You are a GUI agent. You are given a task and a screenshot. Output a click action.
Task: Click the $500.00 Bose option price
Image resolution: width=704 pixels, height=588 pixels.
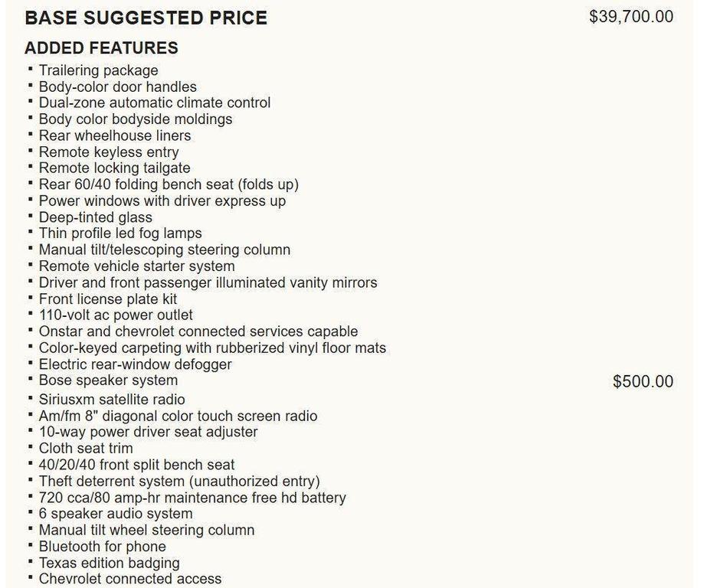(x=643, y=381)
